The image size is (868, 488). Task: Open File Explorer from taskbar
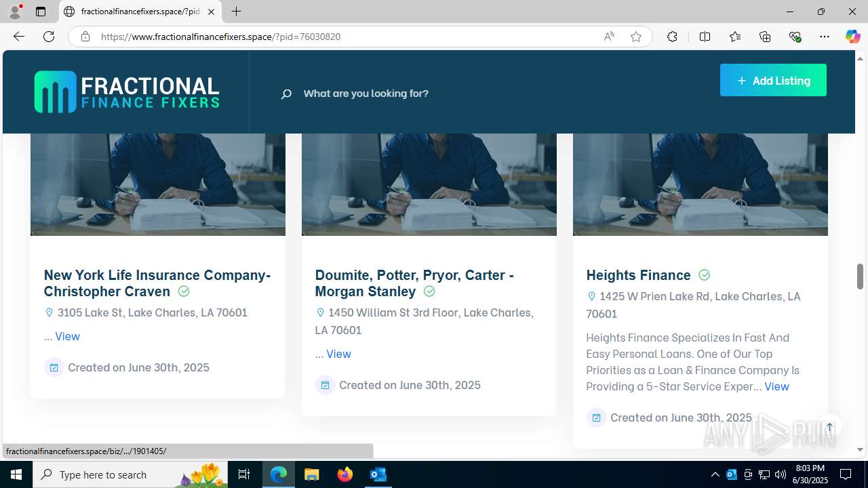coord(311,474)
